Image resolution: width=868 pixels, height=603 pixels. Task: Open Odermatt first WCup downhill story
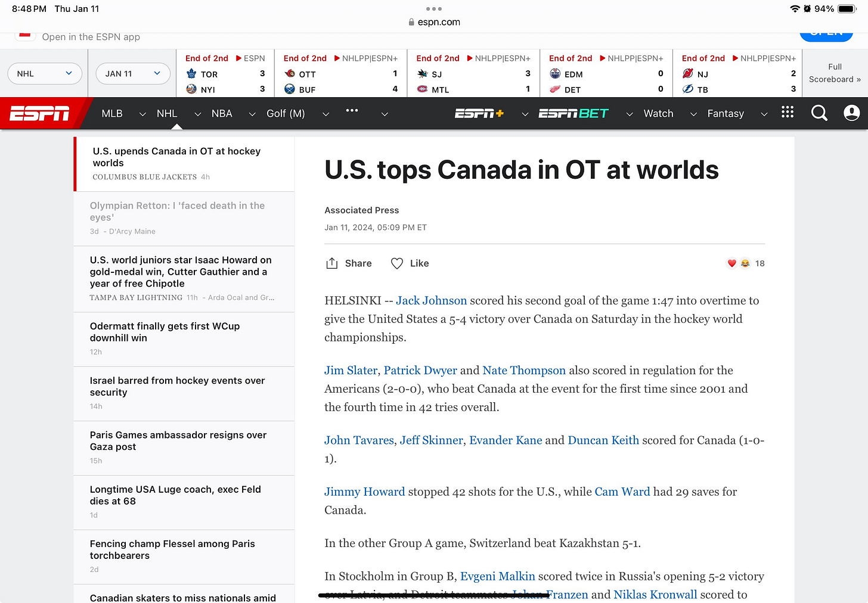coord(184,338)
